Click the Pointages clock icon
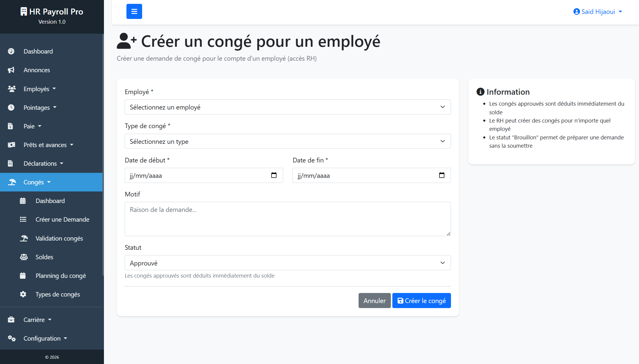Viewport: 639px width, 364px height. 11,107
